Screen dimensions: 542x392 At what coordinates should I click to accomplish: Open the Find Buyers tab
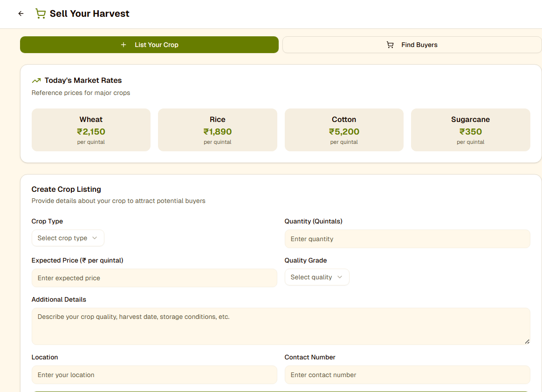point(412,45)
